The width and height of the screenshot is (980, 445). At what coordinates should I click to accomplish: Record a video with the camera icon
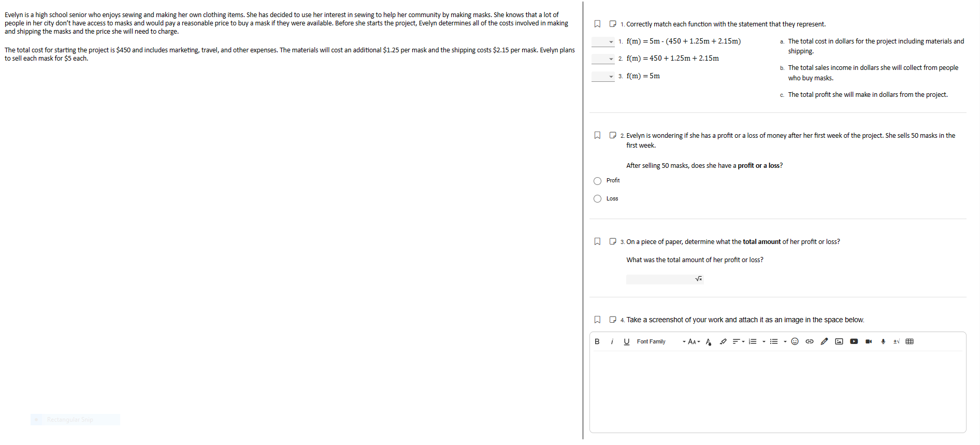tap(869, 341)
